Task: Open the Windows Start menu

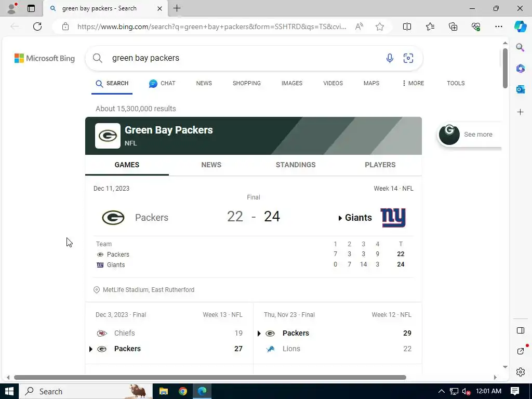Action: tap(9, 391)
